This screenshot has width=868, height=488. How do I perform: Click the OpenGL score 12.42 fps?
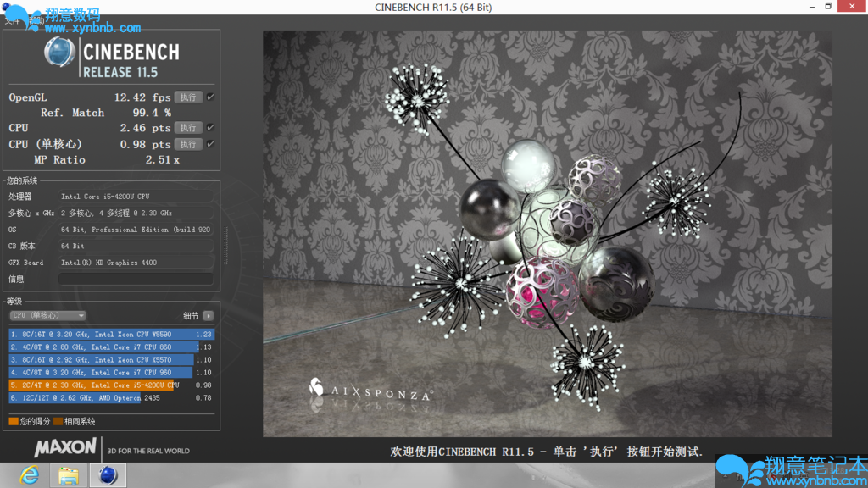click(142, 97)
